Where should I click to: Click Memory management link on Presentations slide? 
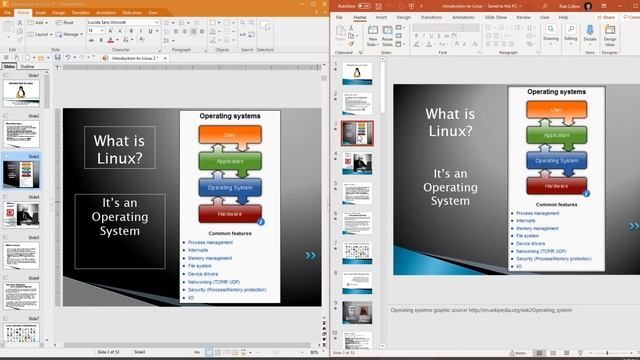[x=210, y=258]
